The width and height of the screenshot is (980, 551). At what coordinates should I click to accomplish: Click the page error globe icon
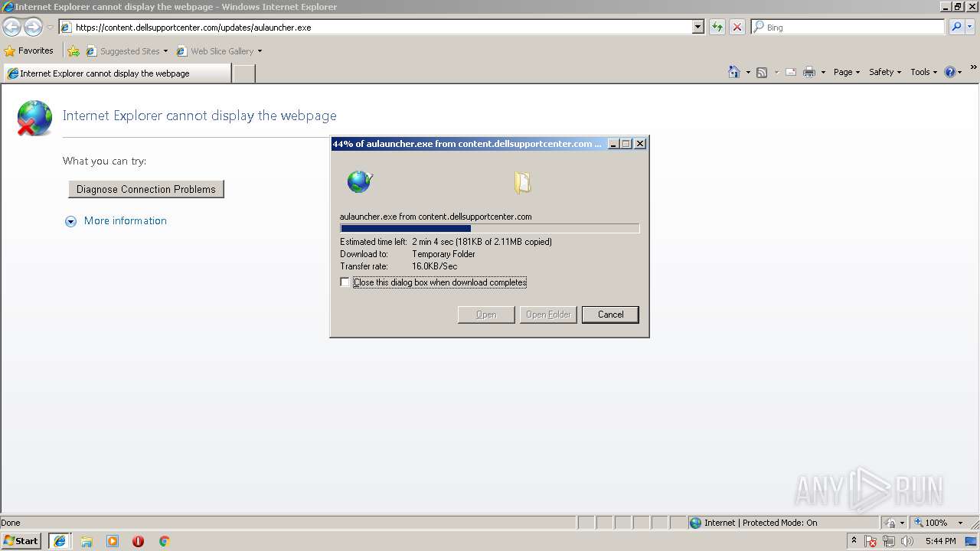tap(34, 118)
